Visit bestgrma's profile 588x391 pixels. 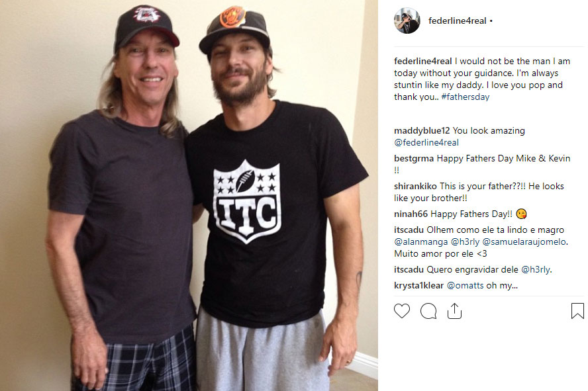pyautogui.click(x=414, y=158)
